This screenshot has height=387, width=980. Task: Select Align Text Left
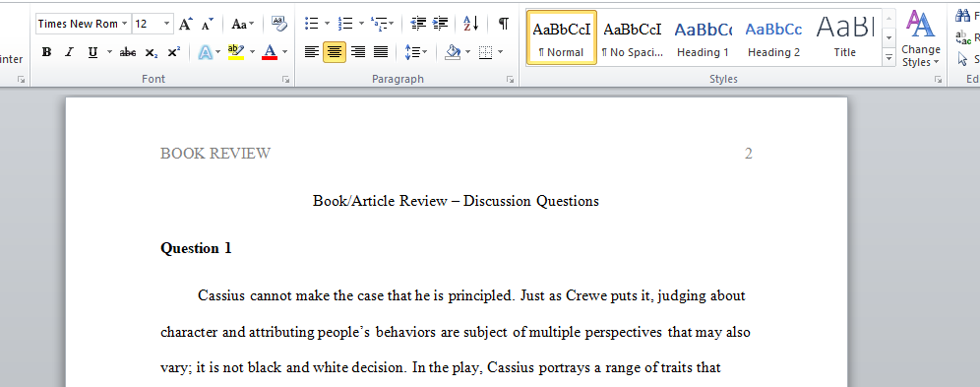312,52
